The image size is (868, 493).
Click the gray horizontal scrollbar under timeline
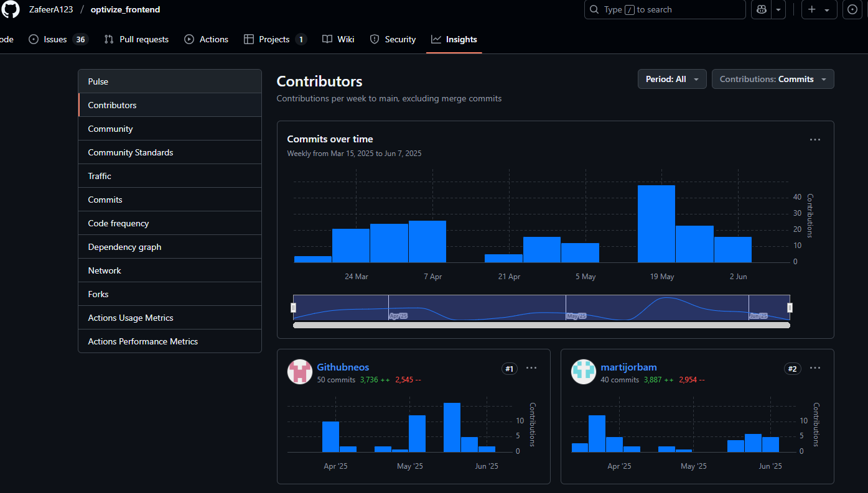[x=541, y=325]
